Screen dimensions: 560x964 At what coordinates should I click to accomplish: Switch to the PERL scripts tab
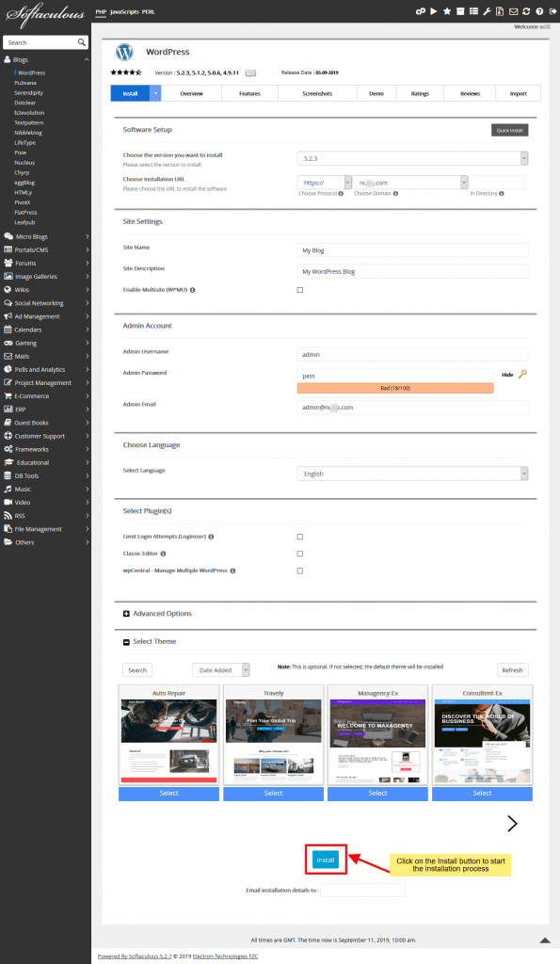coord(148,11)
